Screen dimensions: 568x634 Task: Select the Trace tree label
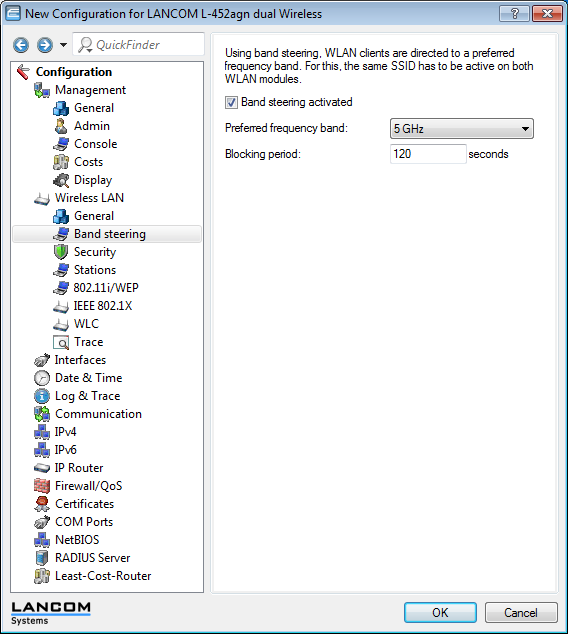tap(89, 342)
